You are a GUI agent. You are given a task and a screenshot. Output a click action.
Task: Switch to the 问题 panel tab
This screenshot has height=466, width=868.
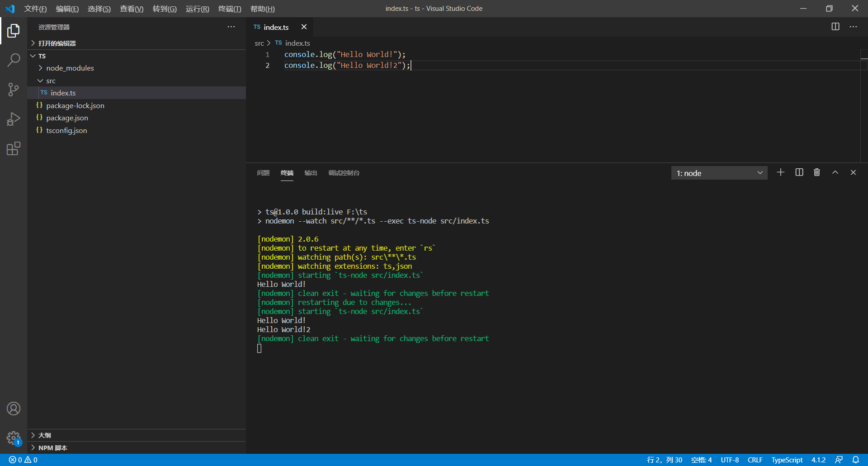[x=263, y=173]
